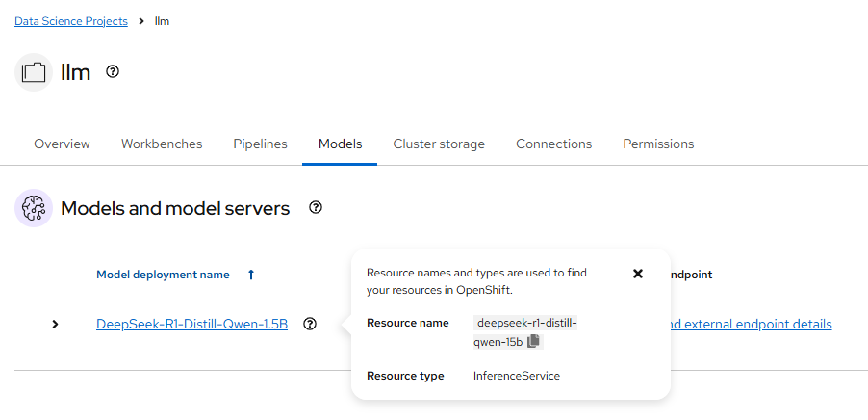Open help icon beside Models and model servers
This screenshot has height=420, width=868.
click(316, 208)
